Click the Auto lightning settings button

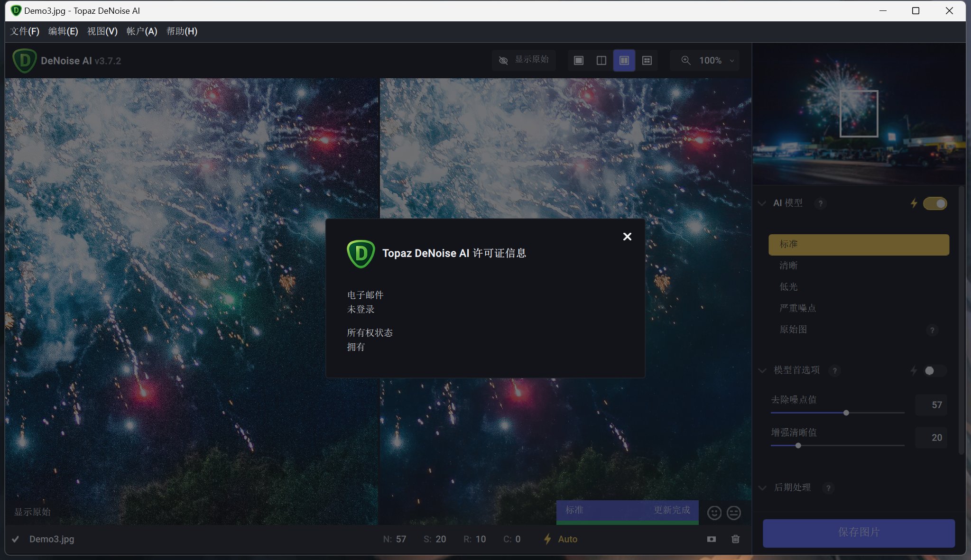560,539
